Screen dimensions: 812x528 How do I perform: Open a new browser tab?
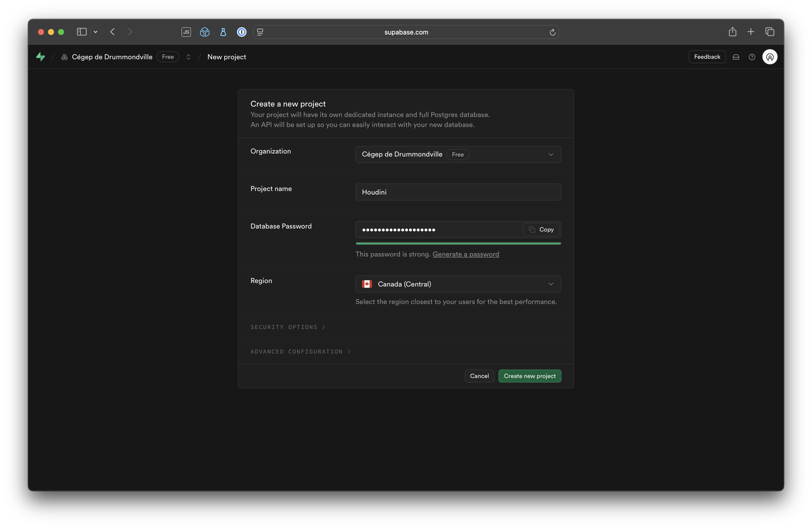[751, 32]
